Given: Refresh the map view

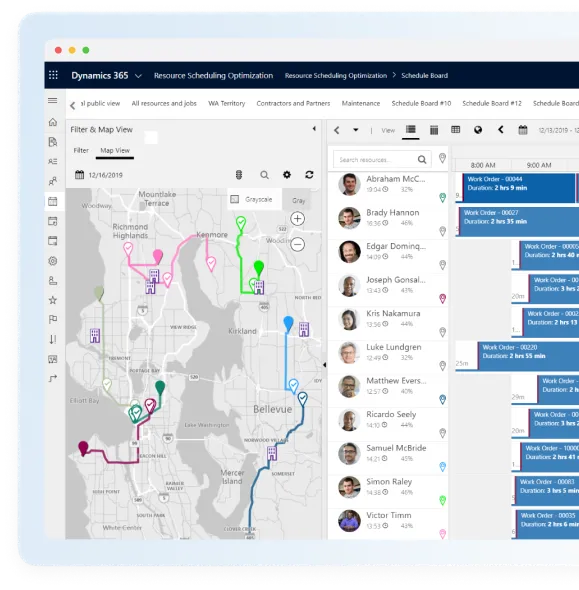Looking at the screenshot, I should point(309,175).
